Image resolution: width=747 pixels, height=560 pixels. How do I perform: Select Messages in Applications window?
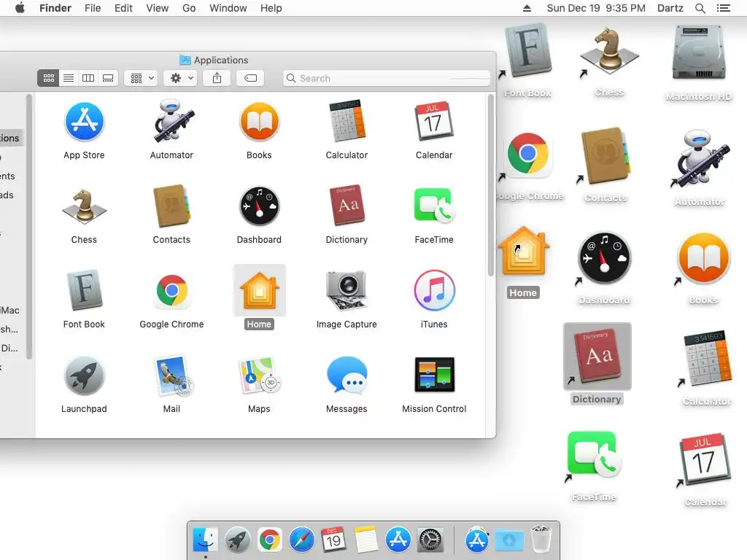pos(347,376)
